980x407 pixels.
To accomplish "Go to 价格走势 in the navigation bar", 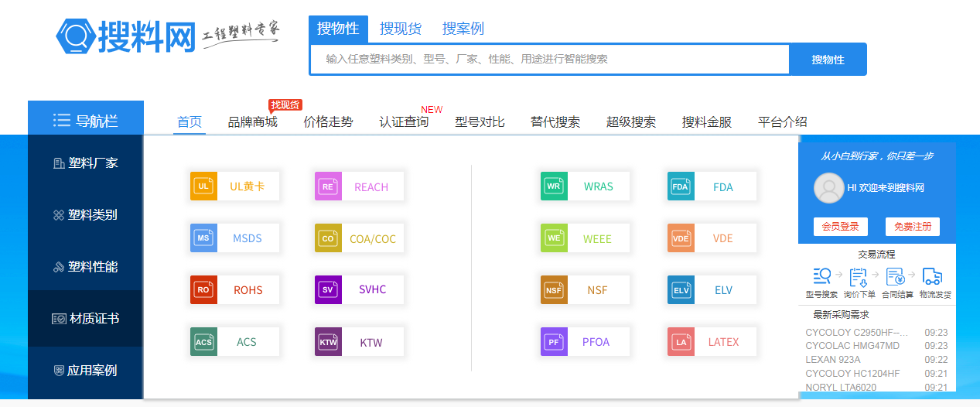I will 328,122.
